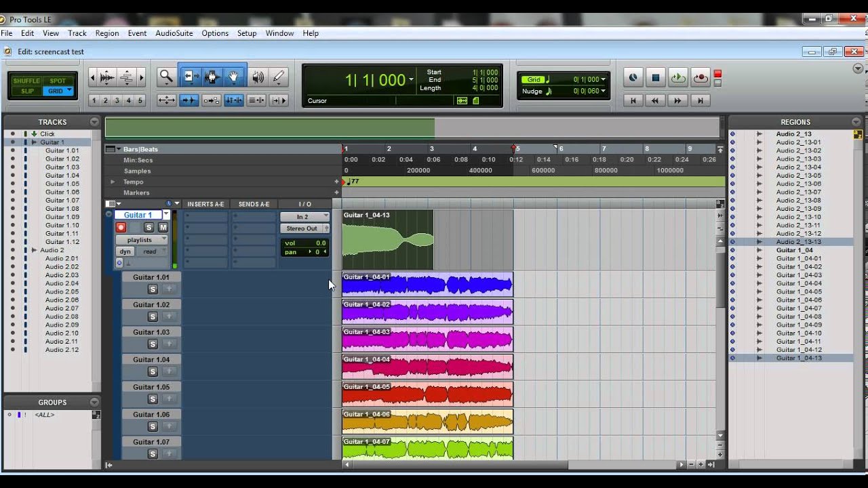Open the Groups list menu dropdown
The width and height of the screenshot is (868, 488).
(x=94, y=402)
